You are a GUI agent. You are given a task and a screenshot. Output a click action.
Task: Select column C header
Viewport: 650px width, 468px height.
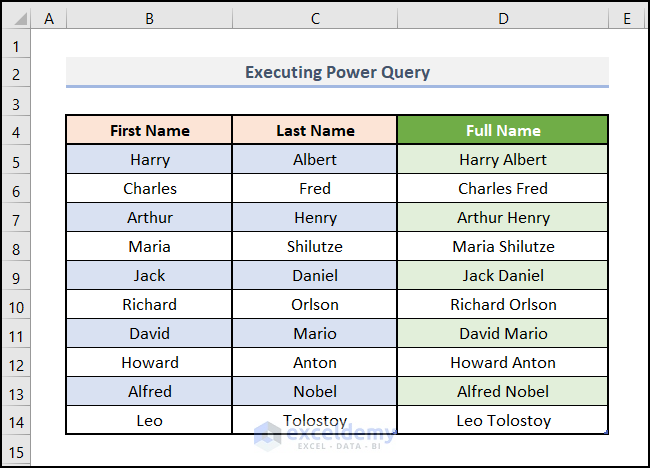tap(315, 18)
